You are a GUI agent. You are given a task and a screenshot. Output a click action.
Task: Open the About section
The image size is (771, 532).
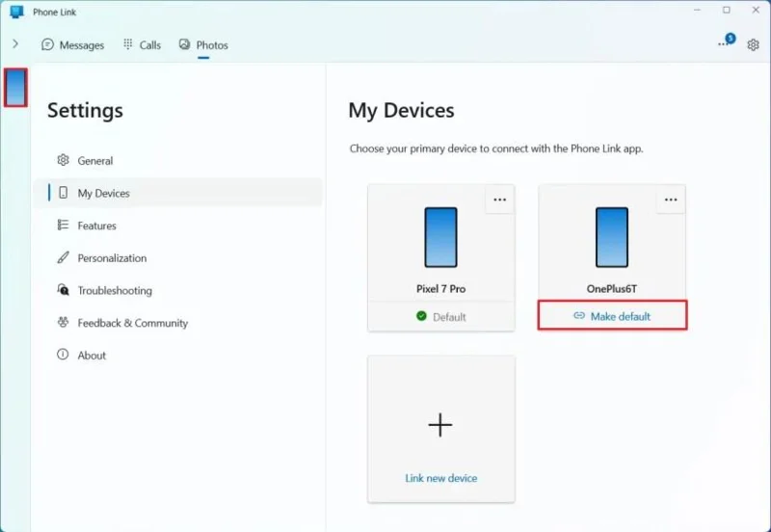[178, 355]
